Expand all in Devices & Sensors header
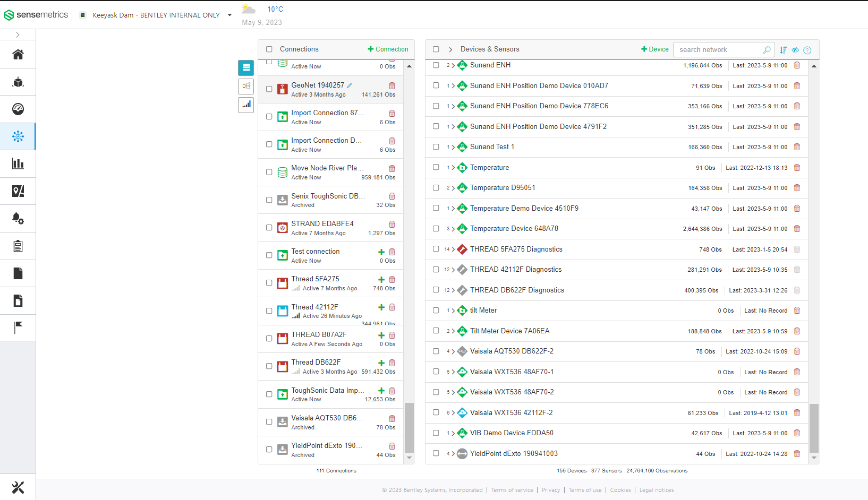The height and width of the screenshot is (500, 868). point(450,49)
